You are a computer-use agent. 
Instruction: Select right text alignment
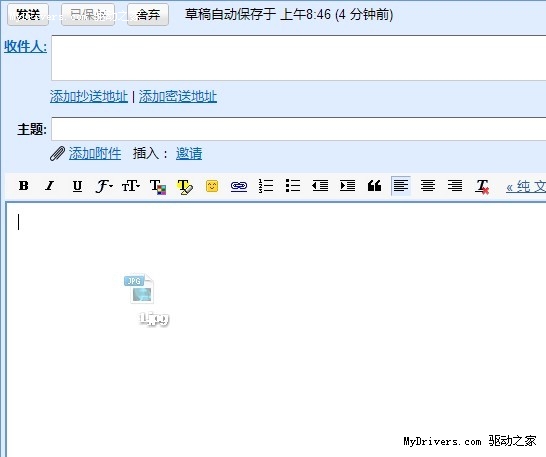[x=455, y=186]
